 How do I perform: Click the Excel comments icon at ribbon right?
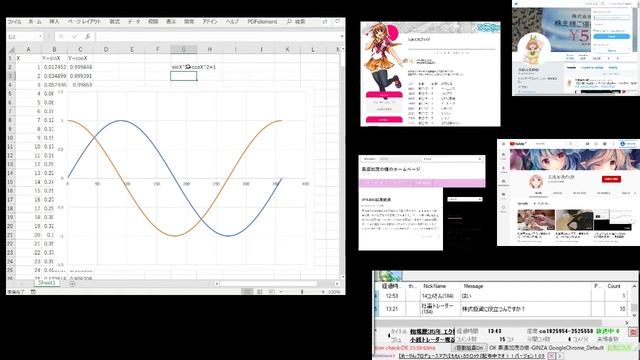click(338, 22)
